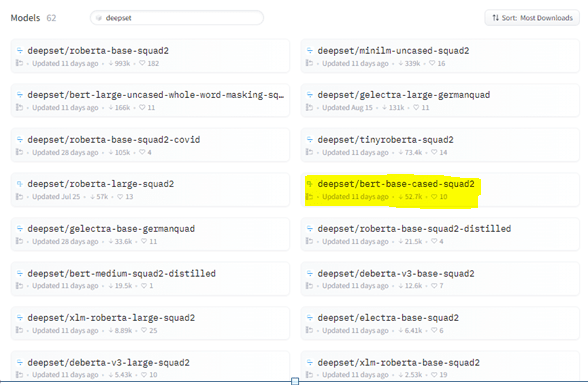Click heart icon showing 25 likes

(144, 330)
